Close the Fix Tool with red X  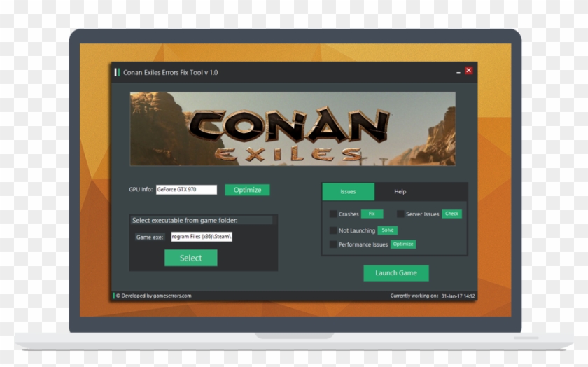[x=469, y=71]
